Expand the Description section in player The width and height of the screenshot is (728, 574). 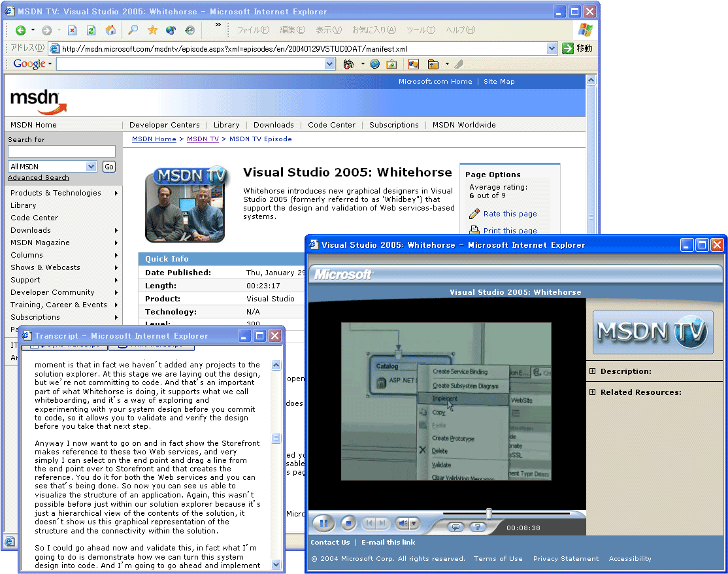point(593,371)
